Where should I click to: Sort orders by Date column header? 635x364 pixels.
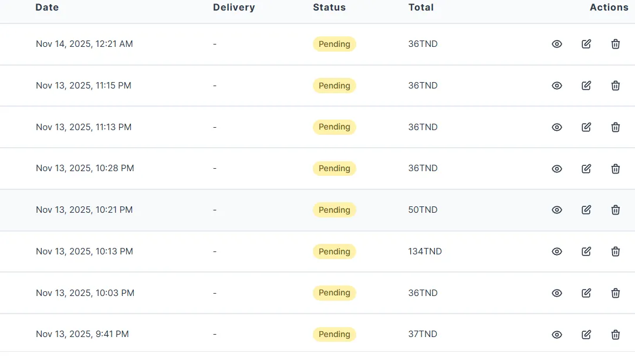47,8
